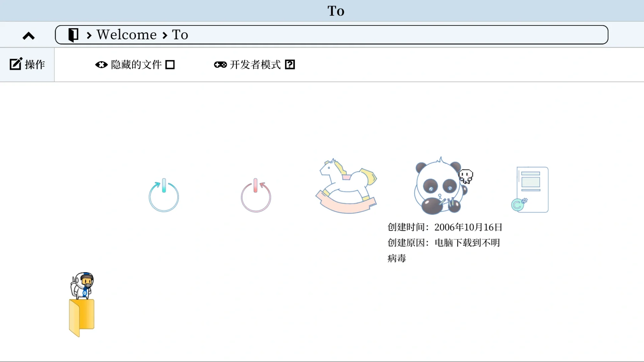This screenshot has height=362, width=644.
Task: Click the question mark help box
Action: [290, 64]
